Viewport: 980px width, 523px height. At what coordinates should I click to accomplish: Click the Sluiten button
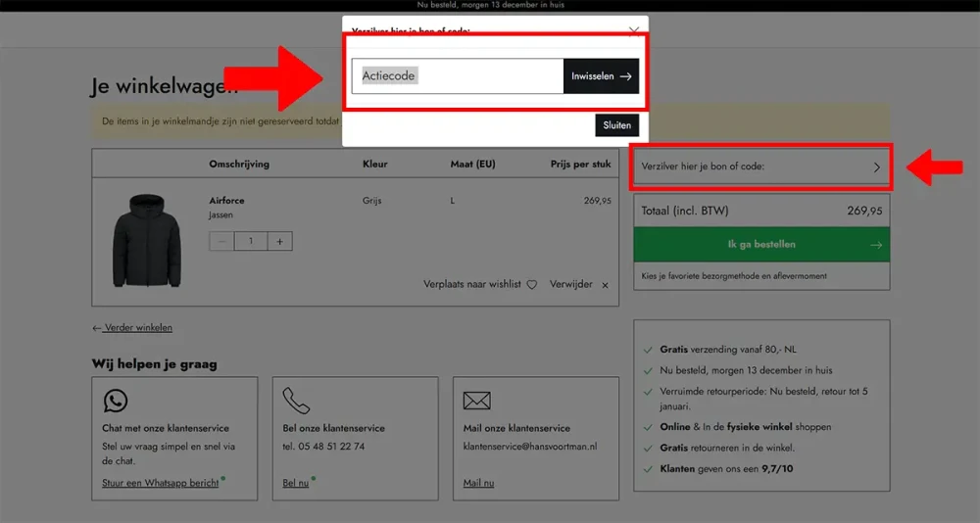pyautogui.click(x=616, y=125)
